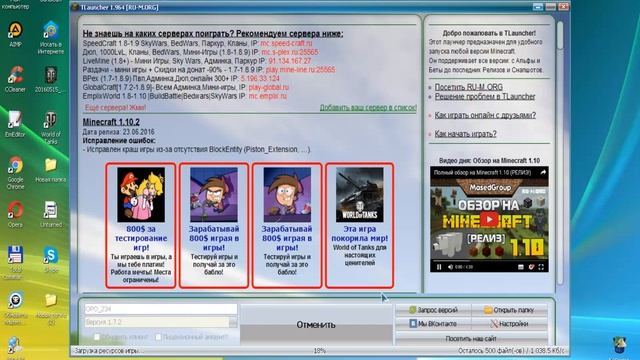The width and height of the screenshot is (640, 360).
Task: Open the 'Новая папка' desktop folder
Action: 51,169
